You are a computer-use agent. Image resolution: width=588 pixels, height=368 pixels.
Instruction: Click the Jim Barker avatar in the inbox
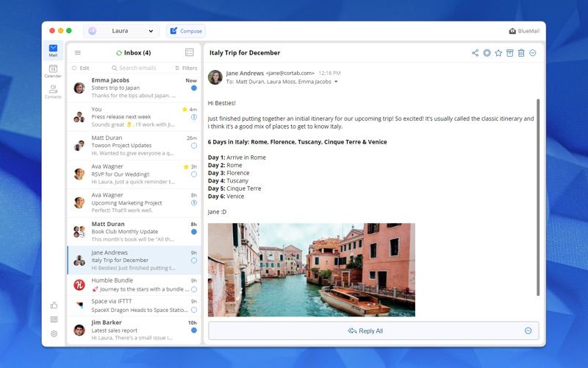click(x=79, y=330)
